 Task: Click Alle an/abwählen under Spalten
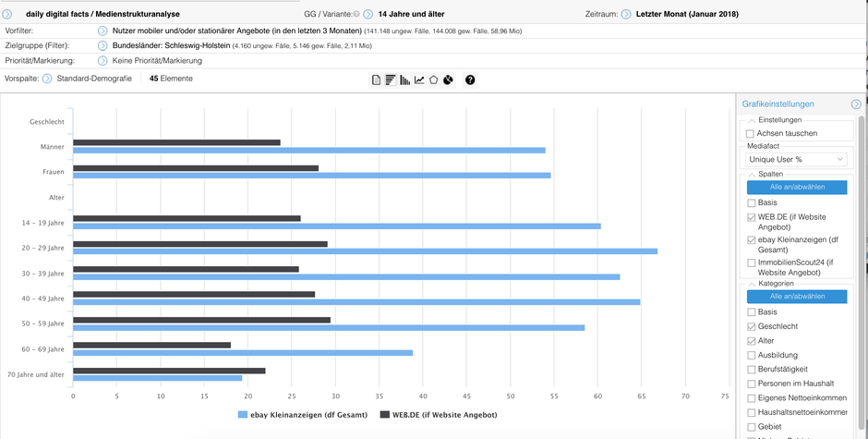797,187
